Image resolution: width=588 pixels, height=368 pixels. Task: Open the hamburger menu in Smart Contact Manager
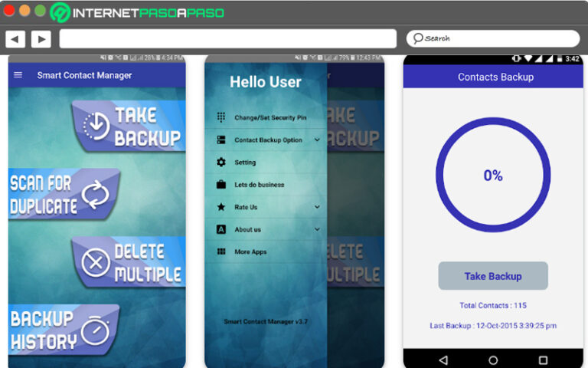click(18, 75)
